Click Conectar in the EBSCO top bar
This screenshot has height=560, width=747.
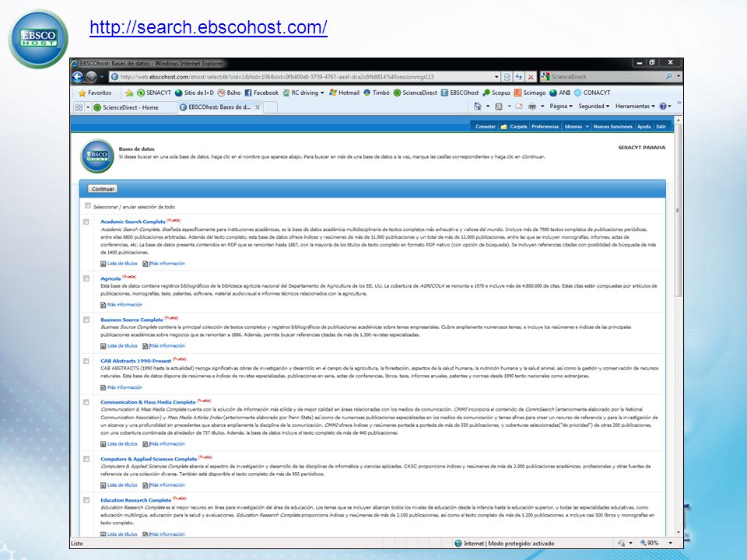click(486, 127)
